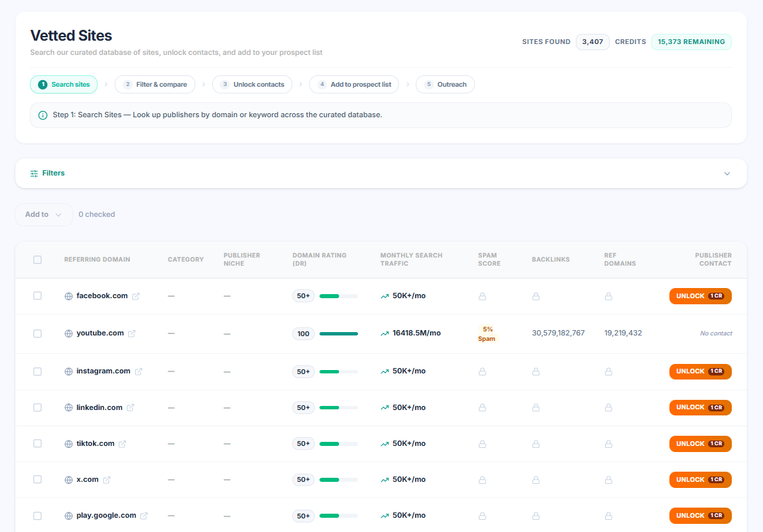Unlock x.com publisher contact
This screenshot has width=763, height=532.
pos(700,480)
